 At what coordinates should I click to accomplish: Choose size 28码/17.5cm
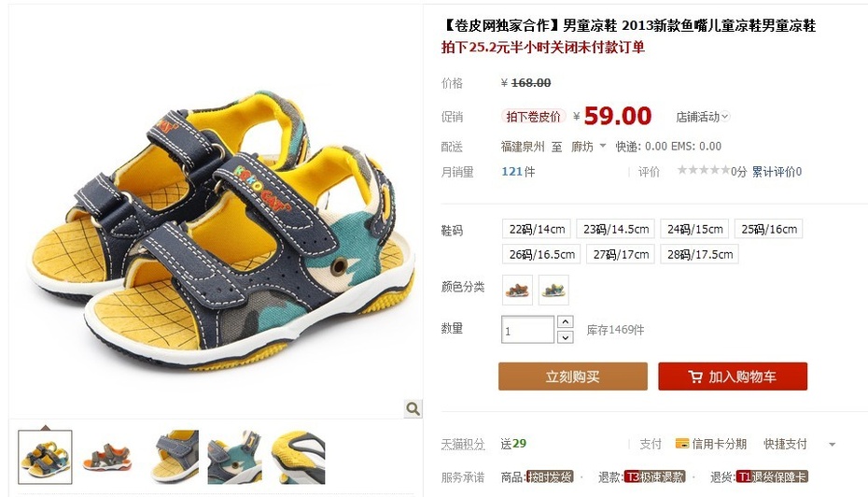pos(700,254)
